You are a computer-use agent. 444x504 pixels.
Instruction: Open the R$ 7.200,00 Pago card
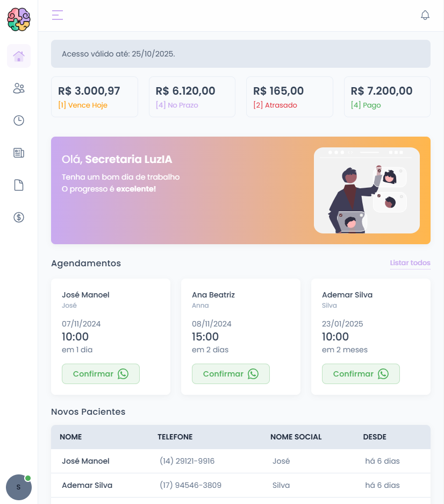pyautogui.click(x=387, y=97)
